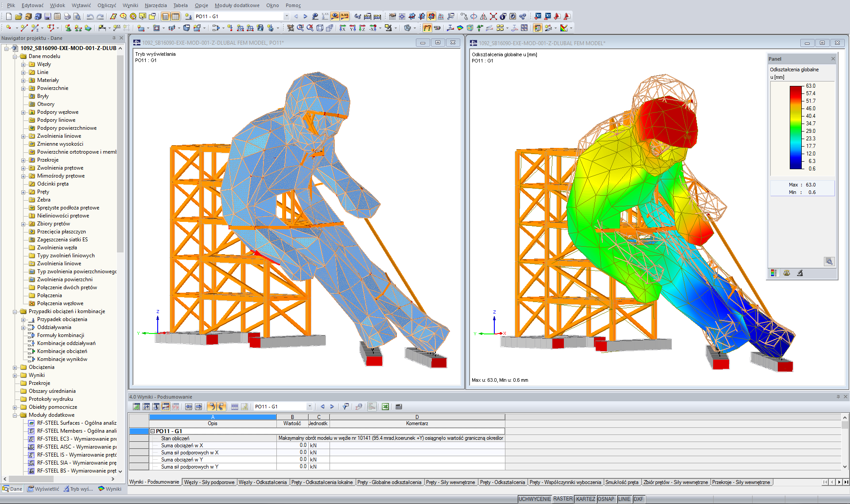
Task: Expand the Obciążenia tree branch
Action: [x=15, y=367]
